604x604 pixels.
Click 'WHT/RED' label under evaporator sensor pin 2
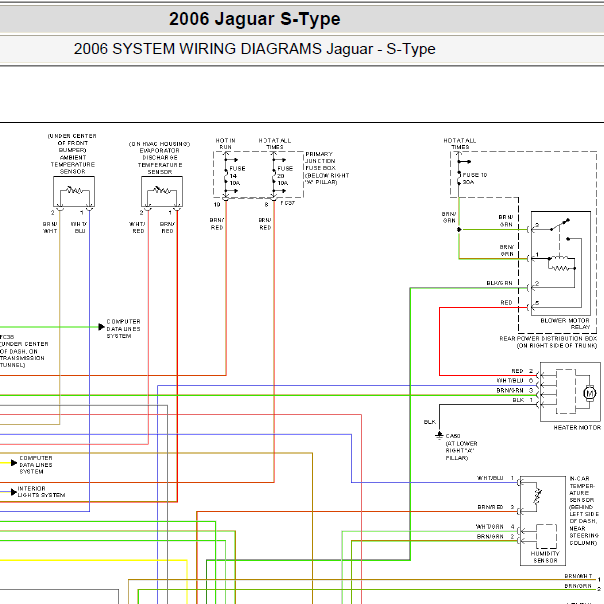(137, 227)
